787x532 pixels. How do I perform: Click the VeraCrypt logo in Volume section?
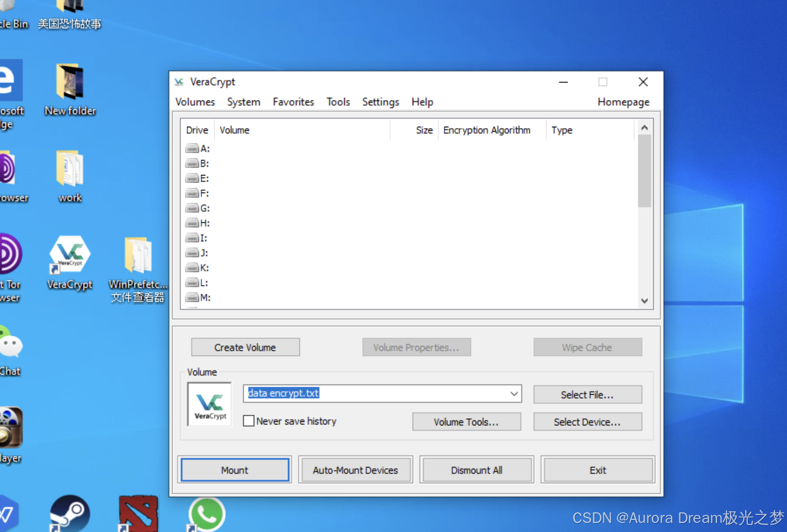click(x=209, y=404)
